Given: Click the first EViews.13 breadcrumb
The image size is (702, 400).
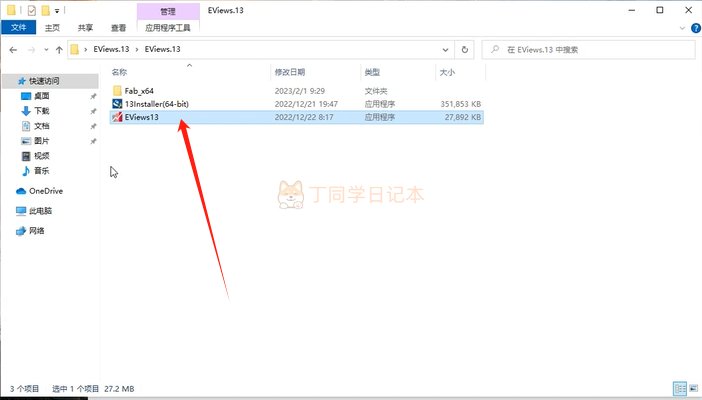Looking at the screenshot, I should point(111,49).
